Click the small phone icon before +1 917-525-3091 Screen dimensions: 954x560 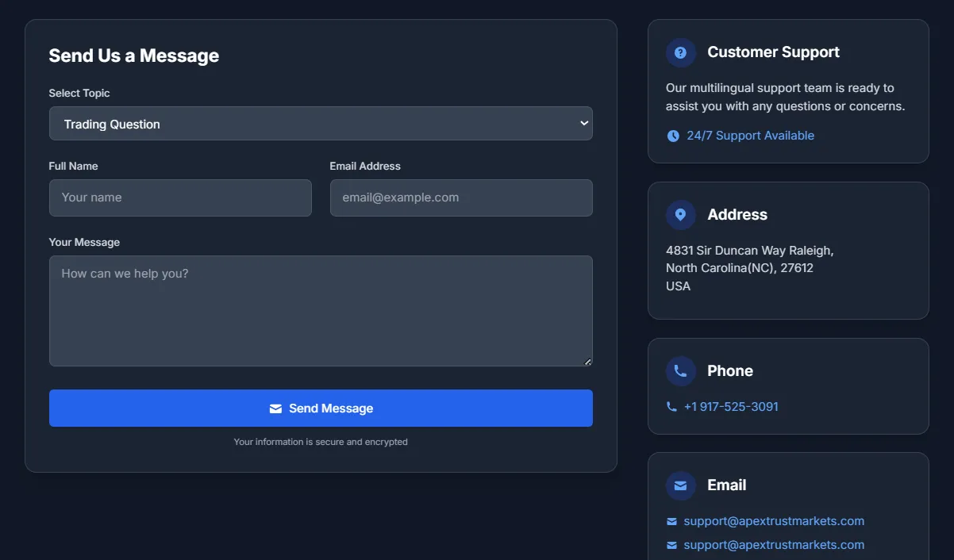tap(672, 407)
